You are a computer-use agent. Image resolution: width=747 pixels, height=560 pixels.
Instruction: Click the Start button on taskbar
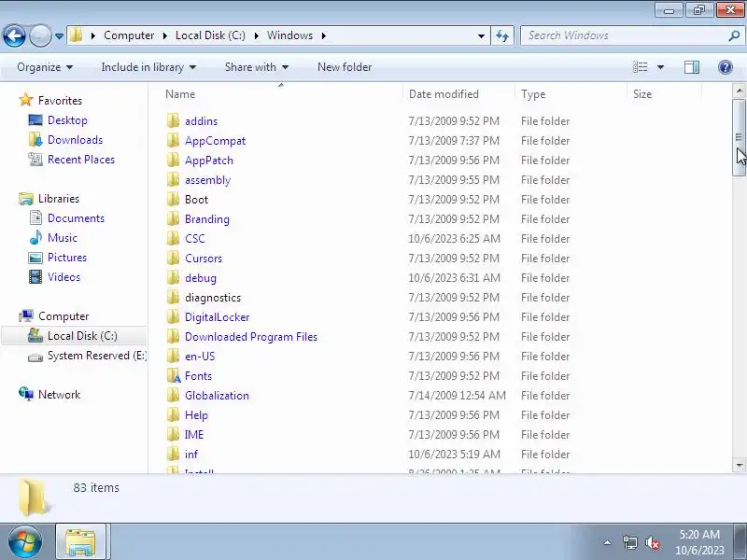pos(25,542)
